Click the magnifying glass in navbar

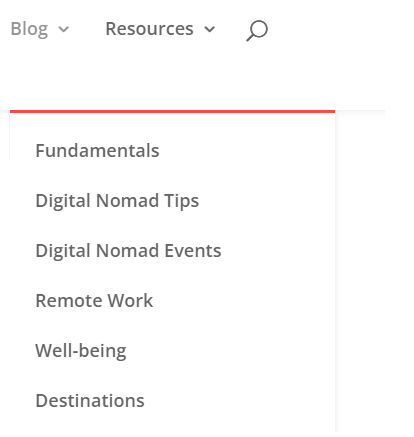(257, 30)
